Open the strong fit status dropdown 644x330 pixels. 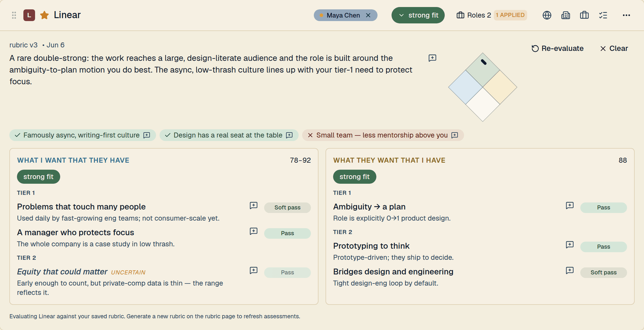point(418,15)
